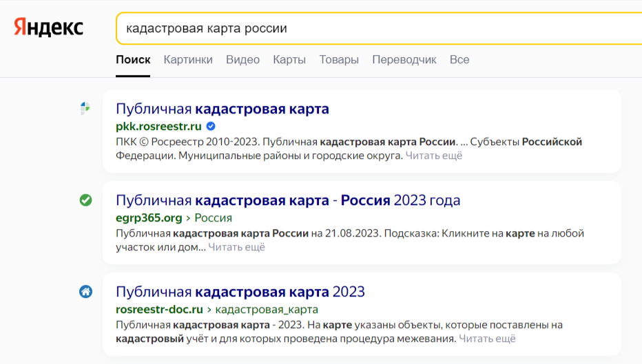Click the Rosreestr favicon beside first result
The height and width of the screenshot is (364, 642).
coord(85,108)
